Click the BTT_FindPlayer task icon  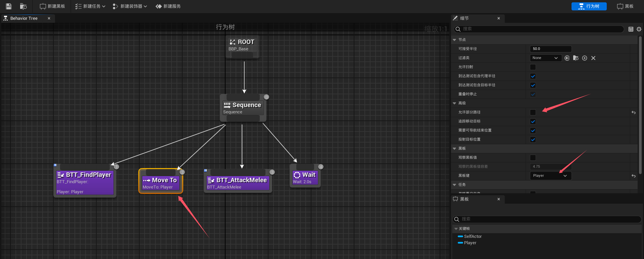coord(61,175)
